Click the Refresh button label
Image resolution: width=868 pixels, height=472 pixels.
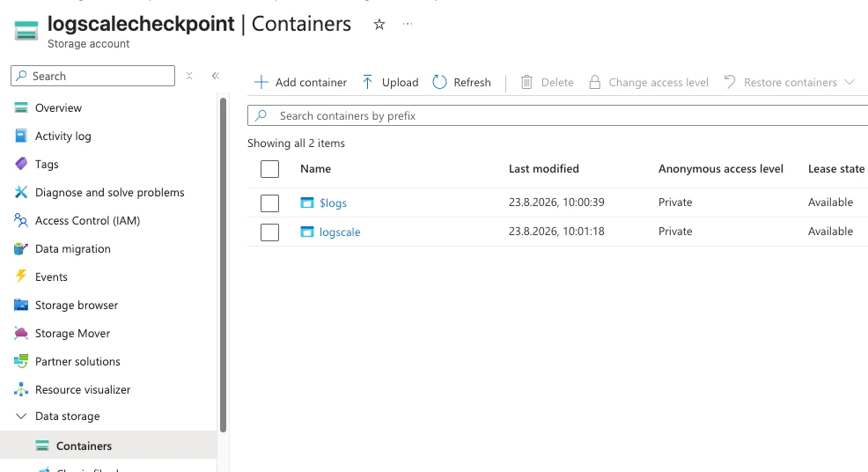pos(472,82)
